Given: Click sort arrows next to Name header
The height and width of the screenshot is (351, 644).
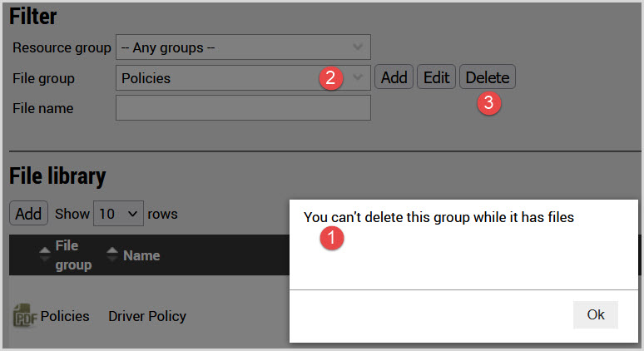Looking at the screenshot, I should [x=112, y=255].
